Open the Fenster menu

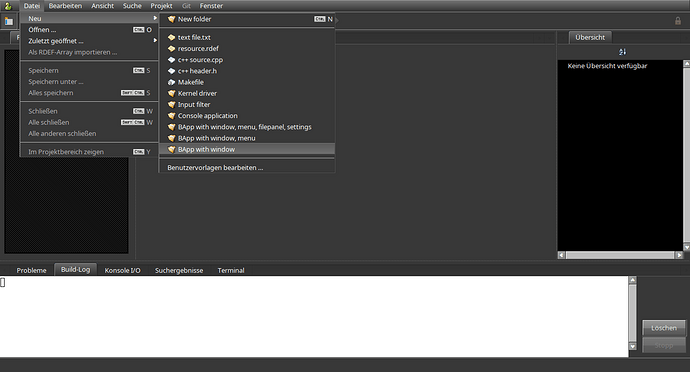211,6
